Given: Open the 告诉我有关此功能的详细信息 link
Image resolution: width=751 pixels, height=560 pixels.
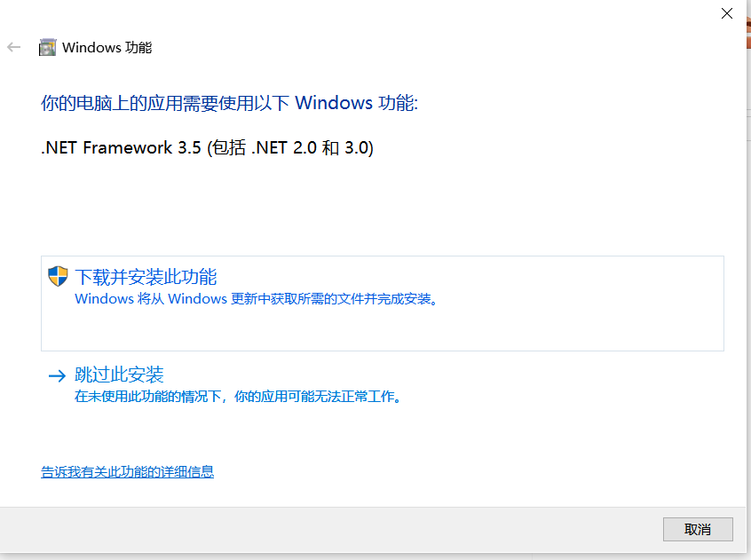Looking at the screenshot, I should click(128, 472).
